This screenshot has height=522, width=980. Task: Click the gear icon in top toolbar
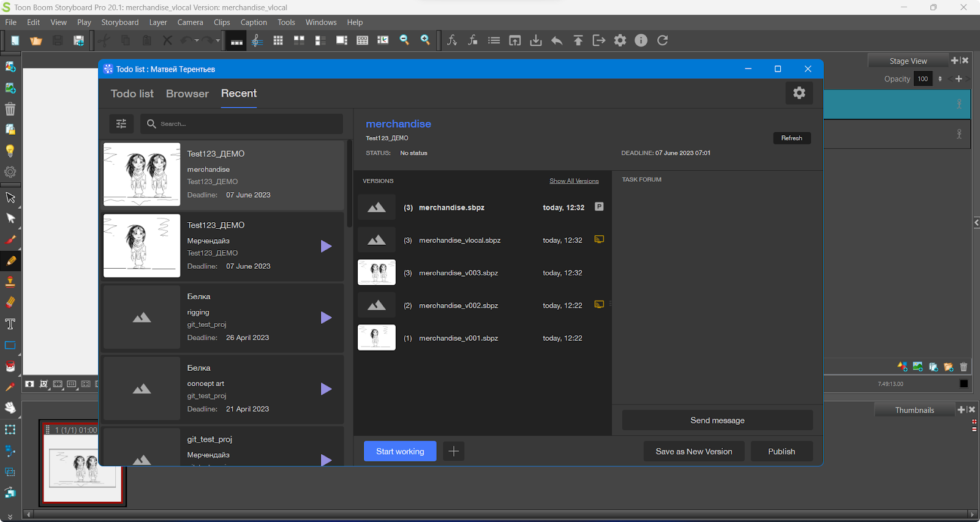click(x=620, y=40)
